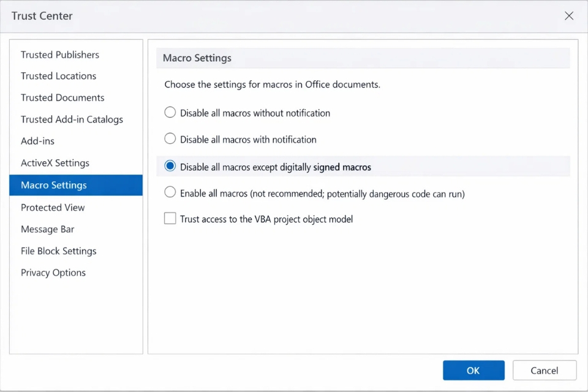View Message Bar options
588x392 pixels.
pos(48,229)
